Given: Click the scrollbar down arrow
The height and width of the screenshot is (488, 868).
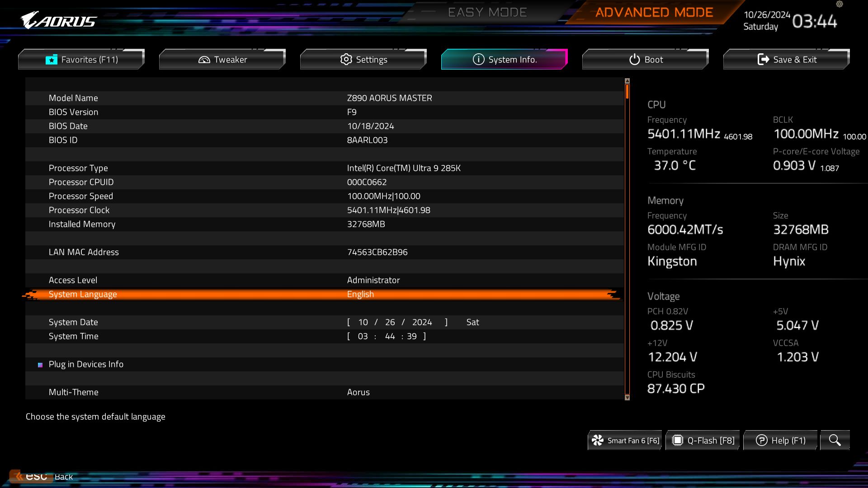Looking at the screenshot, I should tap(627, 398).
